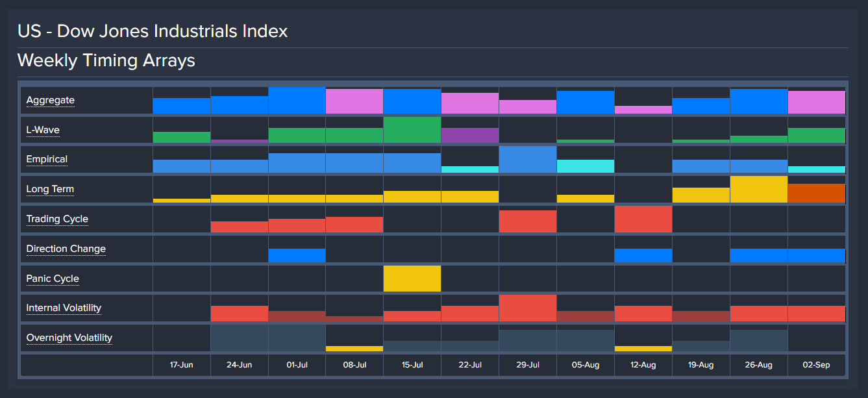Image resolution: width=868 pixels, height=398 pixels.
Task: Open the Internal Volatility row label link
Action: (x=64, y=308)
